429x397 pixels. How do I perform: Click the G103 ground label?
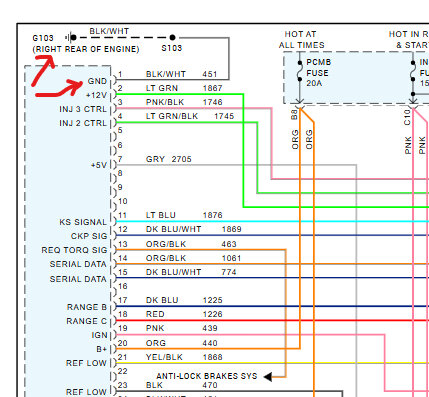(x=43, y=38)
